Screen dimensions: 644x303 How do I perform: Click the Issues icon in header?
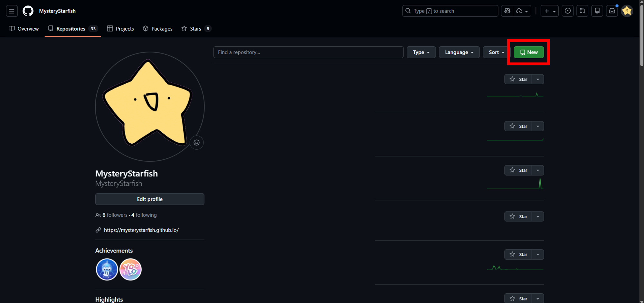coord(568,11)
